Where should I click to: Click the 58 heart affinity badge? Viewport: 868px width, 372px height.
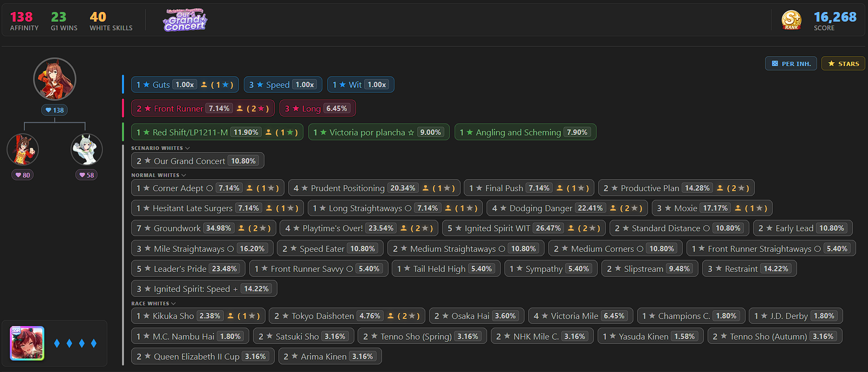87,175
